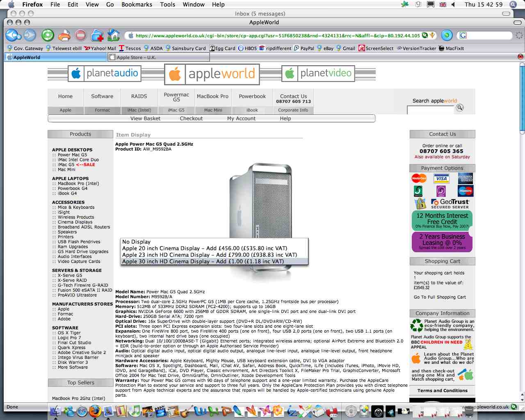
Task: Close the current tab with red X
Action: (520, 57)
